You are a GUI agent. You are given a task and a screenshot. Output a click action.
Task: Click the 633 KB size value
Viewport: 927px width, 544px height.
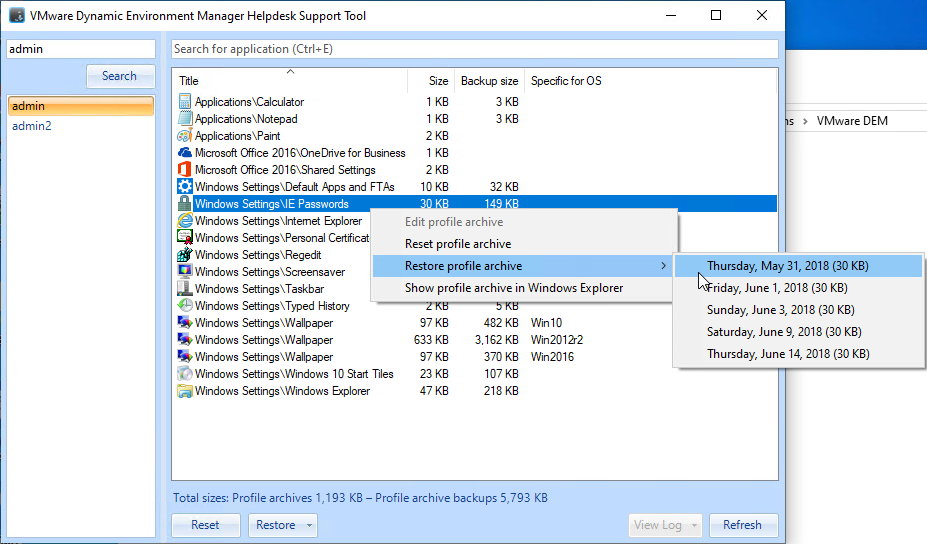[432, 340]
